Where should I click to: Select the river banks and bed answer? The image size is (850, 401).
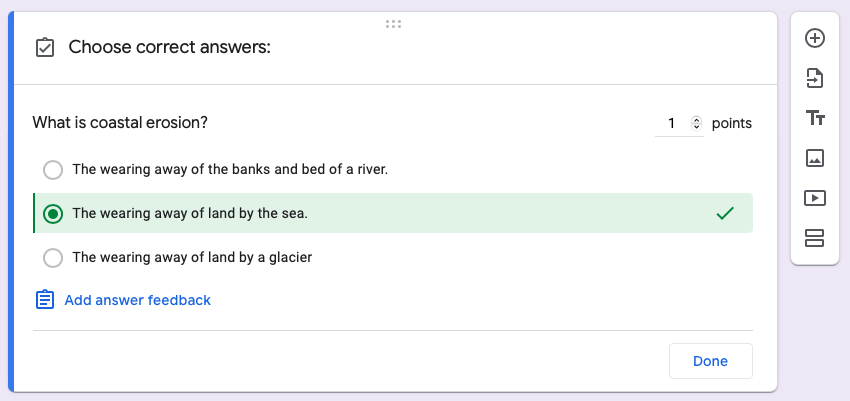tap(53, 170)
